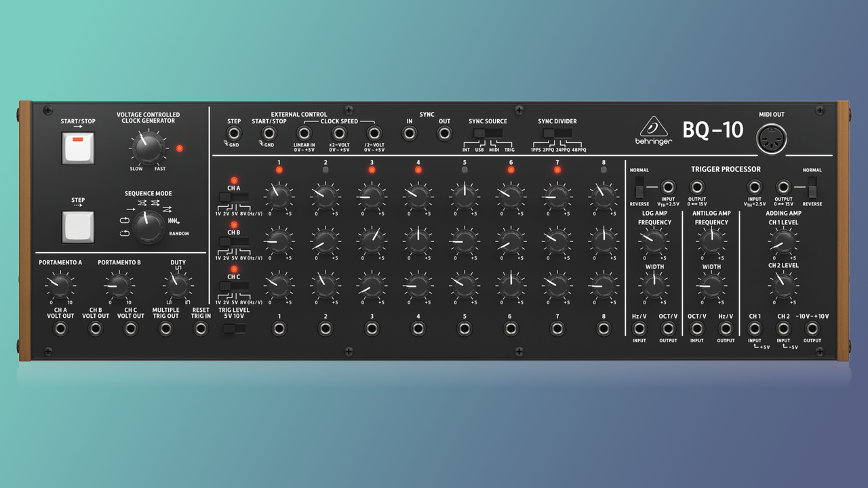
Task: Select the LINEAR IN clock speed jack
Action: [304, 134]
